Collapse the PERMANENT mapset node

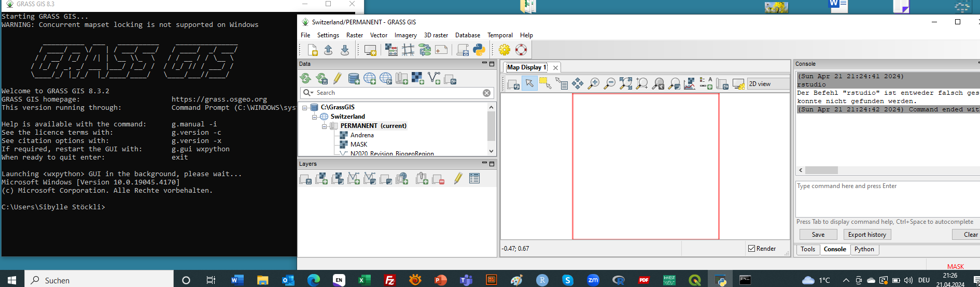(x=324, y=126)
